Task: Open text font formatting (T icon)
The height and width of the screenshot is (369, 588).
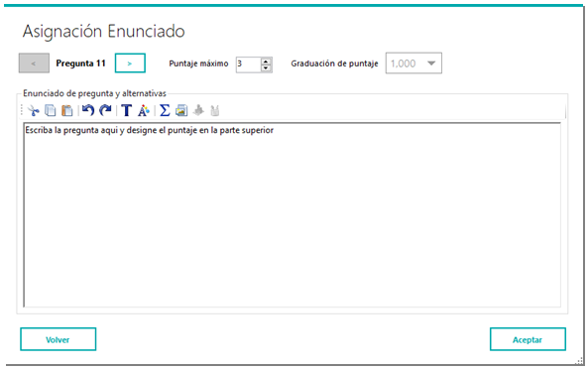Action: tap(127, 111)
